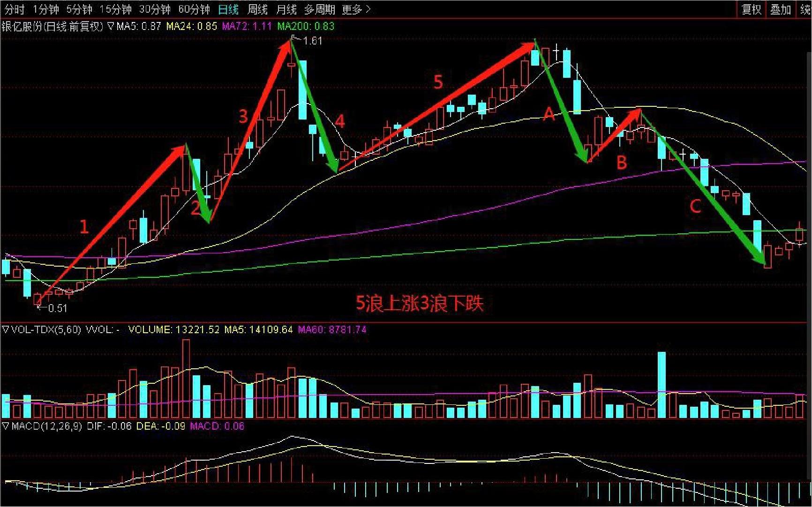
Task: Click the volume MA5: 14109.64 value
Action: [x=258, y=330]
